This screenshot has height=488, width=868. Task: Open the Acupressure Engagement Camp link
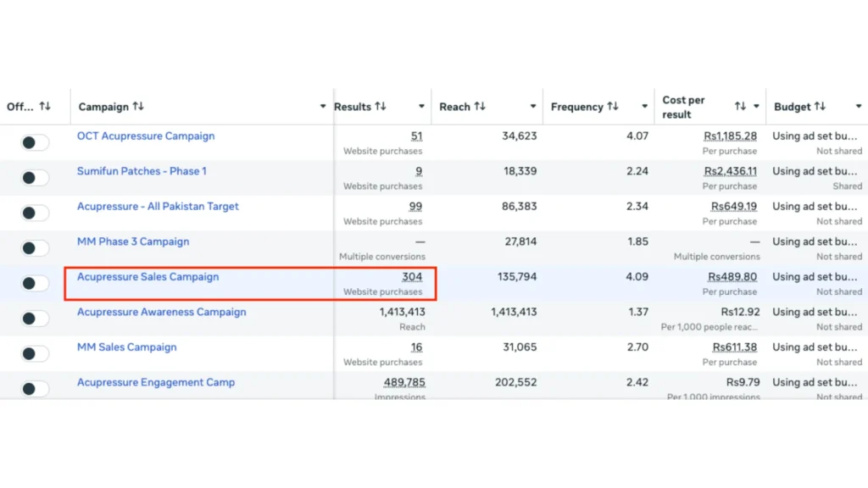(156, 382)
